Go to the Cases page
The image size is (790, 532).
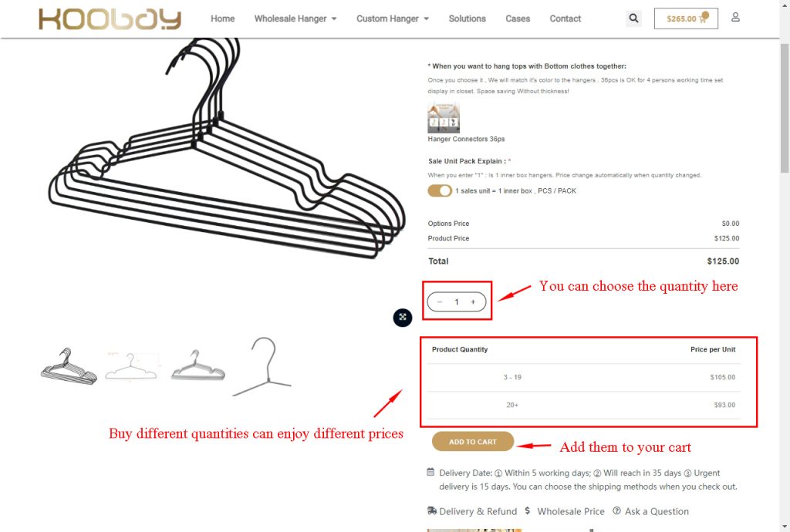[518, 19]
